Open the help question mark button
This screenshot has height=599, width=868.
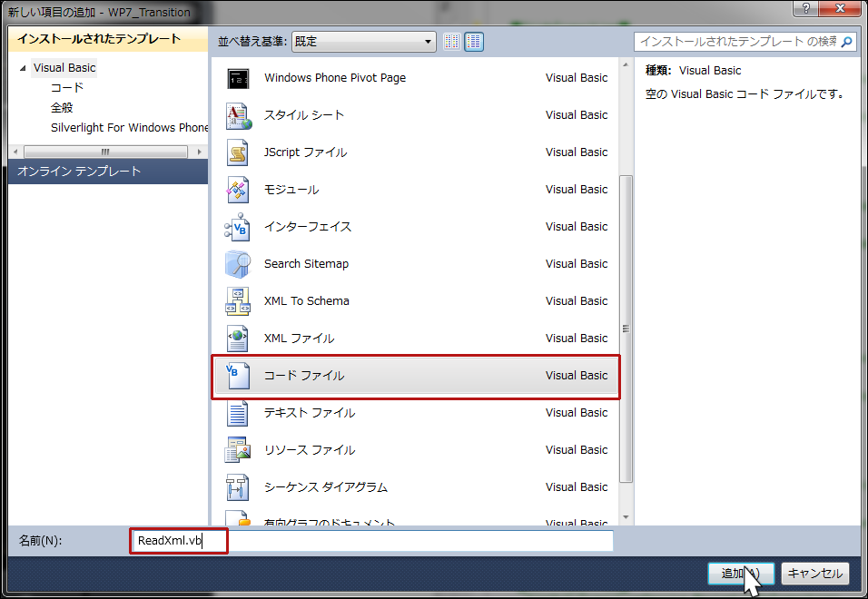point(805,8)
